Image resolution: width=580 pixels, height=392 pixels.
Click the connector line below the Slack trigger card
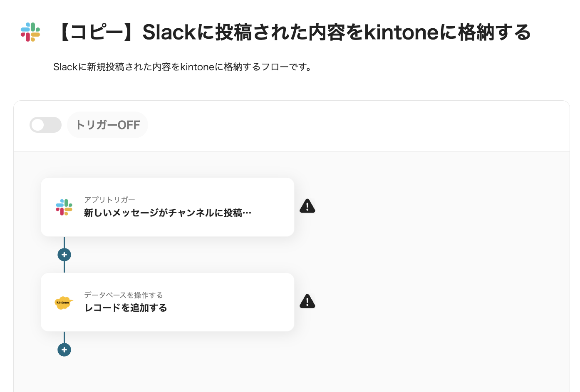tap(64, 242)
